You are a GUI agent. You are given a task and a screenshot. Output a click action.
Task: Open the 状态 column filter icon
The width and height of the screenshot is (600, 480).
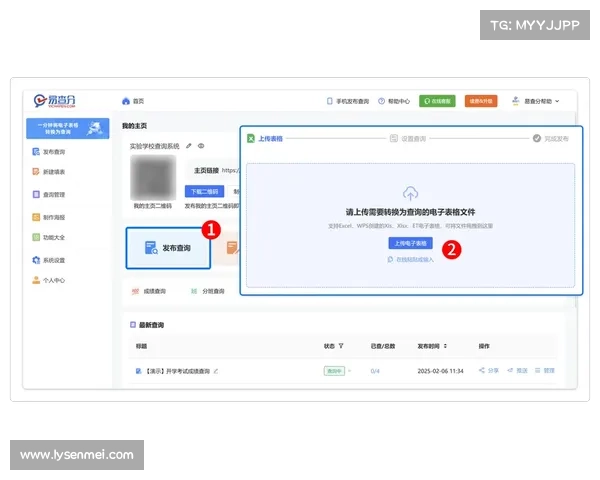tap(341, 346)
